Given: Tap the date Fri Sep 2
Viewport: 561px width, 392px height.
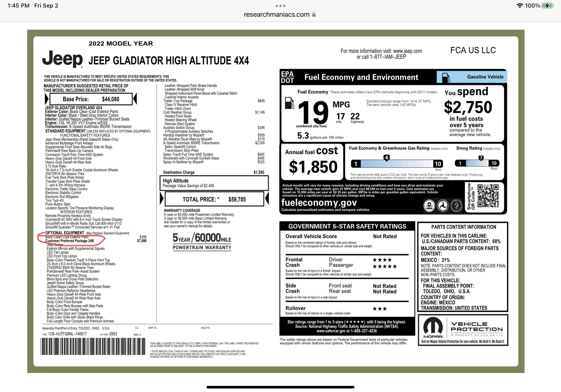Looking at the screenshot, I should click(x=47, y=6).
